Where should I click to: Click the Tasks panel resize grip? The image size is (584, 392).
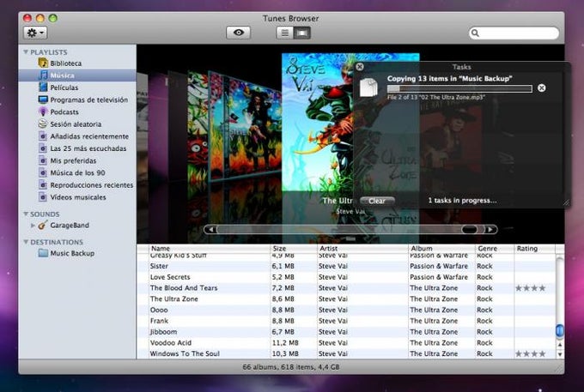tap(566, 202)
